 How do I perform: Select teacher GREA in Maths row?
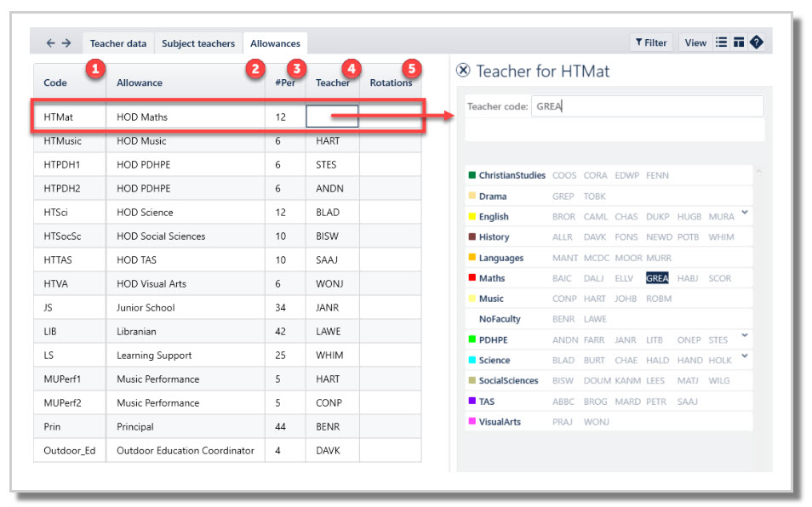657,278
